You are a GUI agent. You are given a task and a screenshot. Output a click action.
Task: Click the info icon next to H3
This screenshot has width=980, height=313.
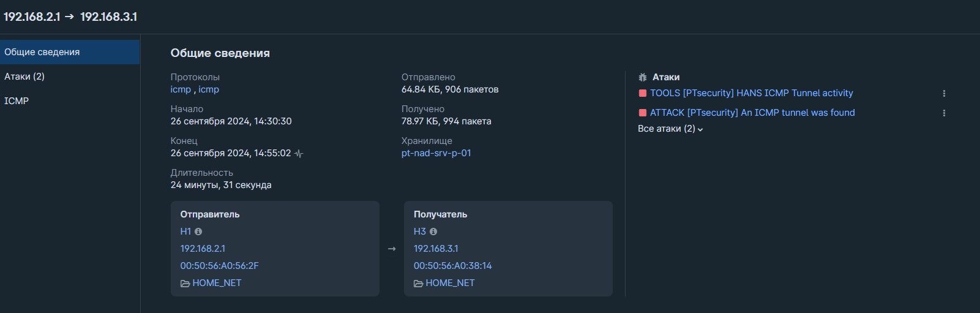(433, 232)
